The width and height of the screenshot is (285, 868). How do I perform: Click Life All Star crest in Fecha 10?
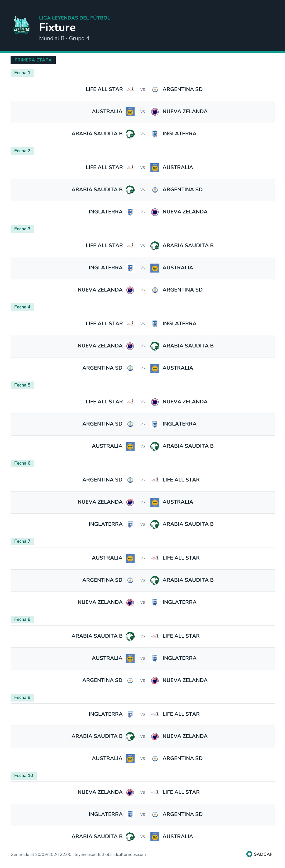pyautogui.click(x=155, y=792)
